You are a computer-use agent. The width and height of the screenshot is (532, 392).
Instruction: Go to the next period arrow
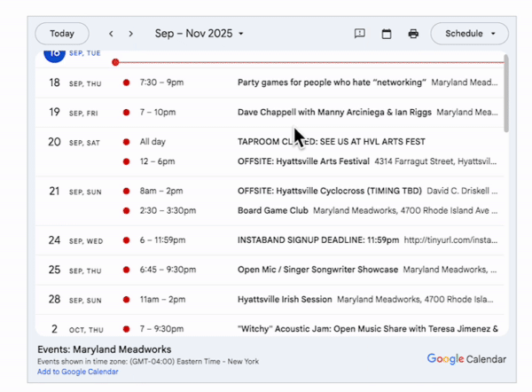(x=130, y=34)
